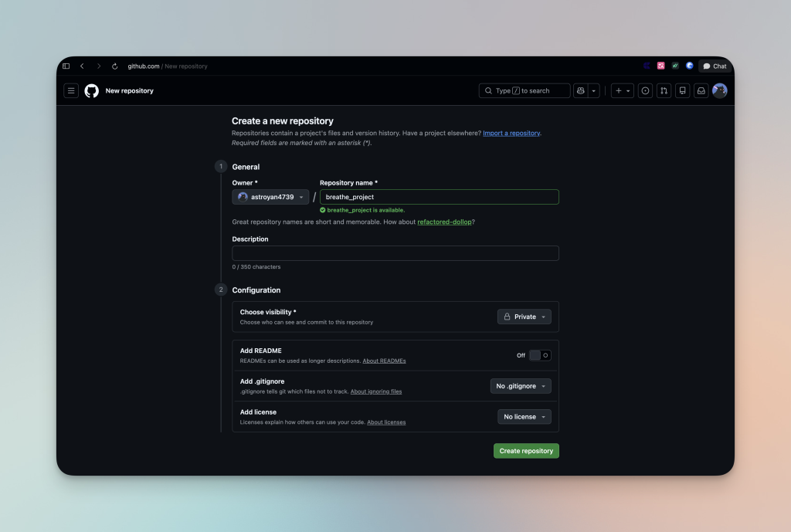Click the 'New repository' header title

(x=129, y=91)
